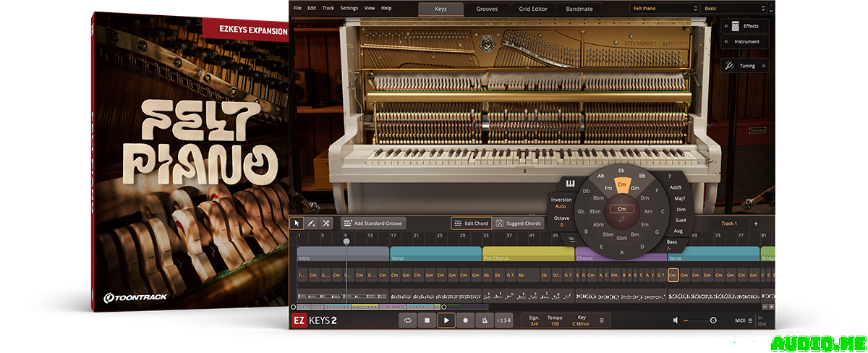Expand the Tuning panel

coord(747,66)
